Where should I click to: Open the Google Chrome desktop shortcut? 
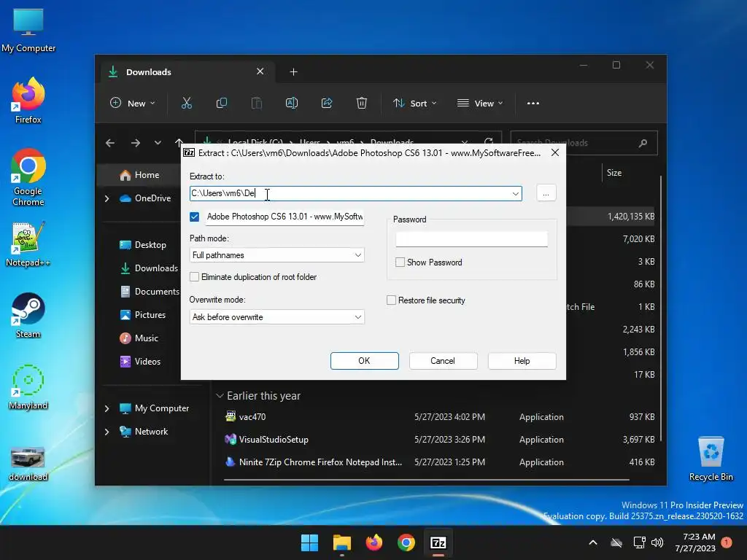tap(28, 177)
